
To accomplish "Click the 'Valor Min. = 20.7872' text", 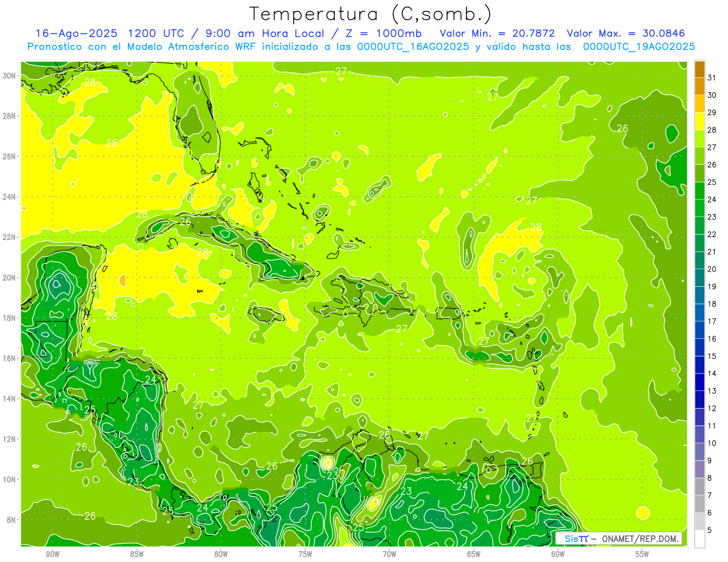I will tap(497, 33).
